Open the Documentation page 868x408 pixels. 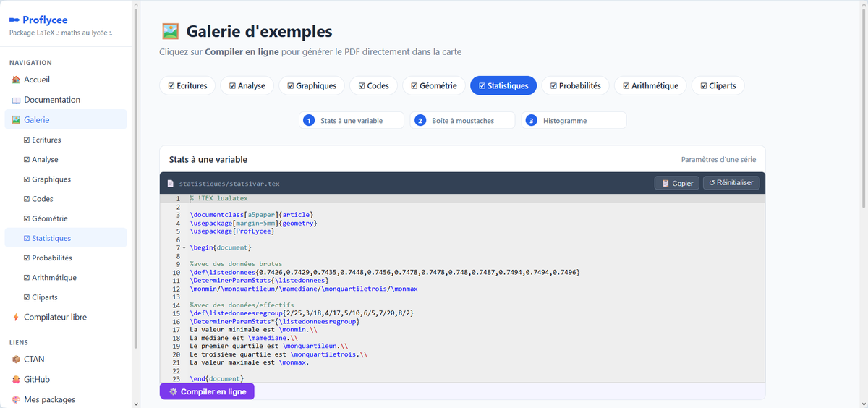pyautogui.click(x=66, y=100)
